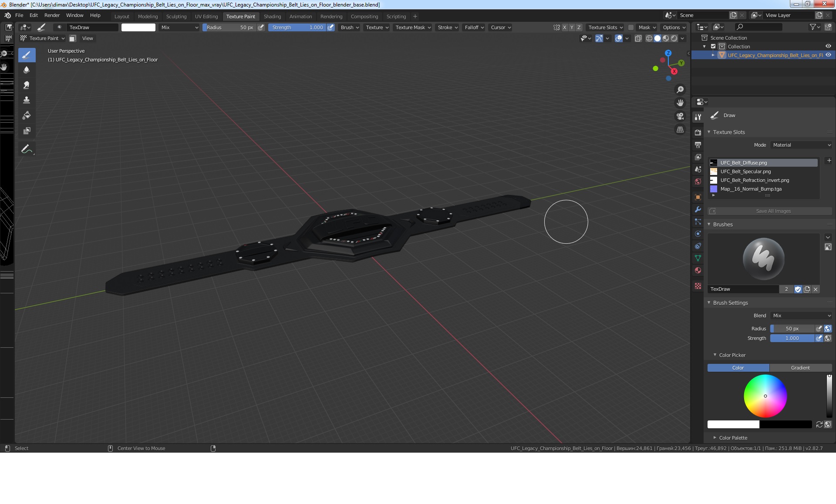Toggle Collection checkbox in outliner
This screenshot has height=504, width=836.
(713, 47)
